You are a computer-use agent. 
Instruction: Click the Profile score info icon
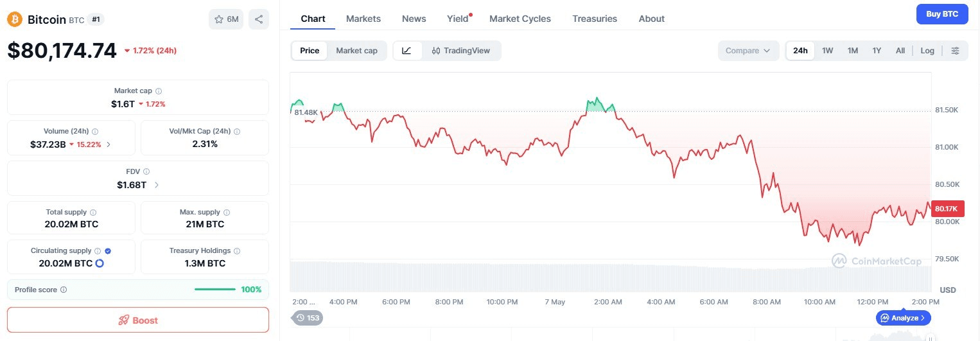(64, 290)
